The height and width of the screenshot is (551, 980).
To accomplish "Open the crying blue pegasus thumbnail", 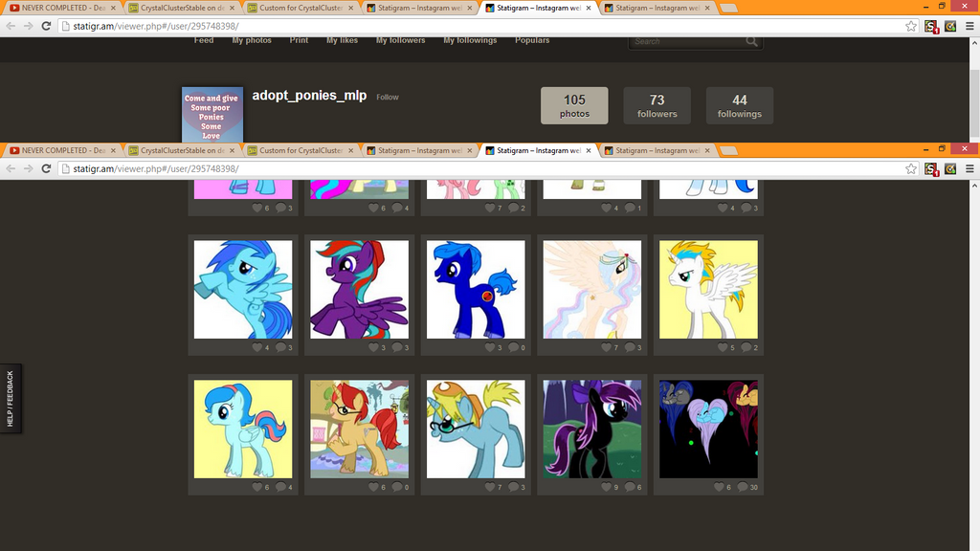I will click(x=243, y=289).
